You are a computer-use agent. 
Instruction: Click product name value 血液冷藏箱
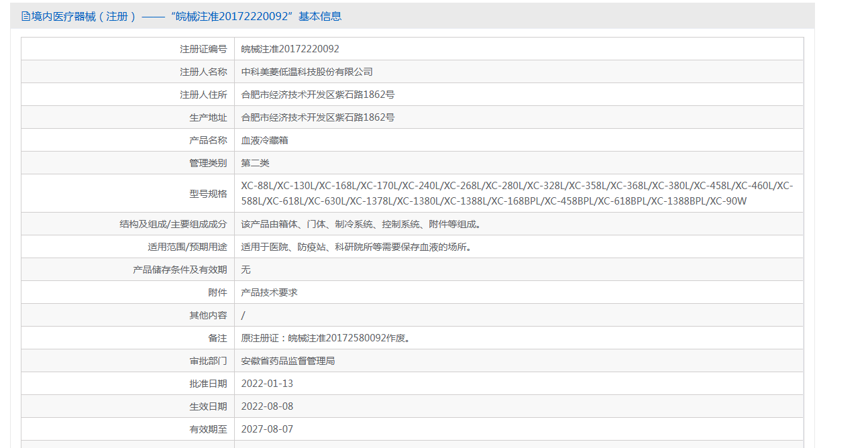tap(265, 140)
